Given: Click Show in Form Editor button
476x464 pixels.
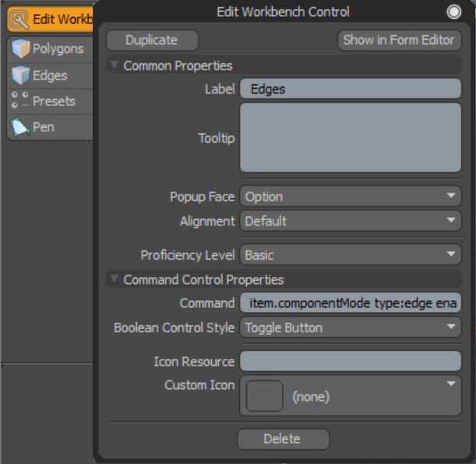Looking at the screenshot, I should [400, 40].
